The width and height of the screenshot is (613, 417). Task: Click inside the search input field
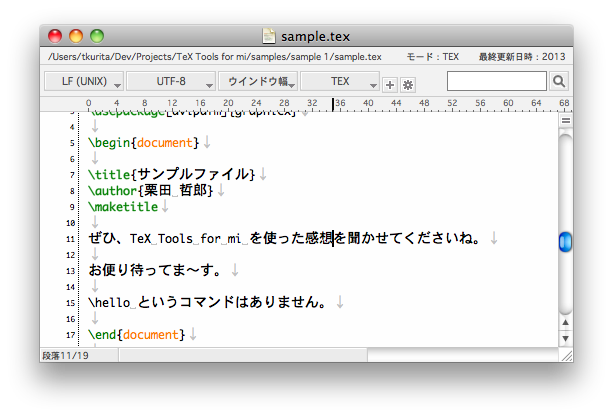click(x=496, y=81)
